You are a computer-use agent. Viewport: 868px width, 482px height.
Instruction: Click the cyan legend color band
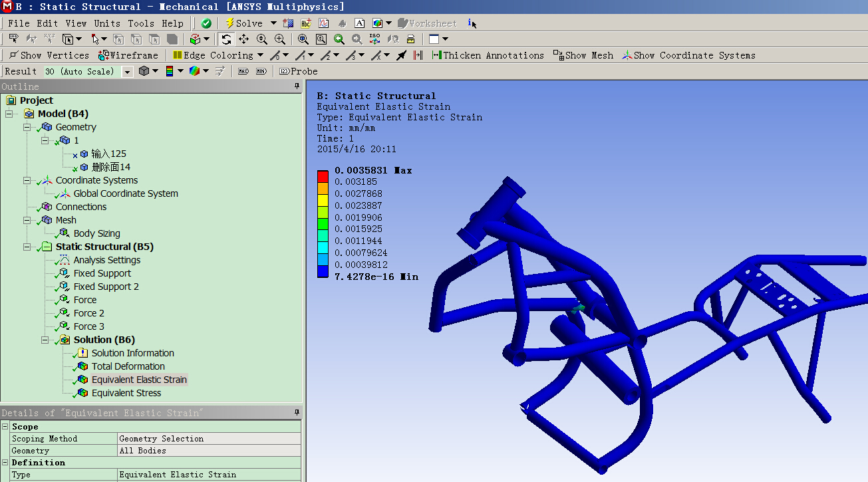(323, 247)
